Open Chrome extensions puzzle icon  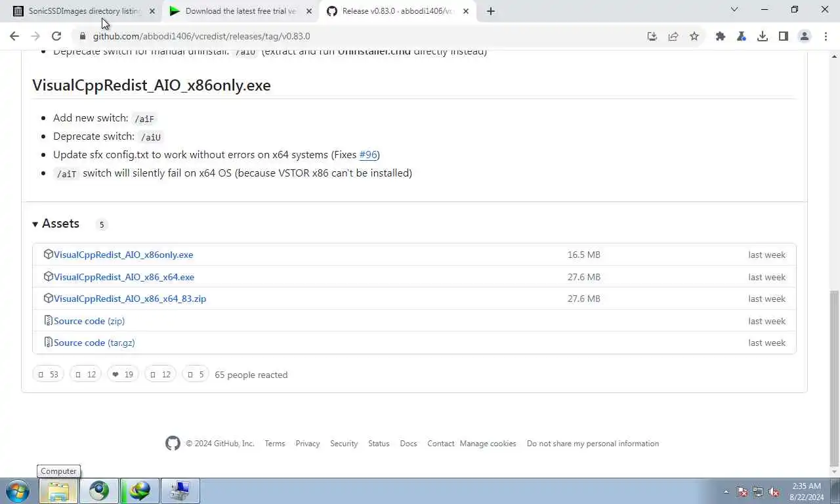coord(721,36)
